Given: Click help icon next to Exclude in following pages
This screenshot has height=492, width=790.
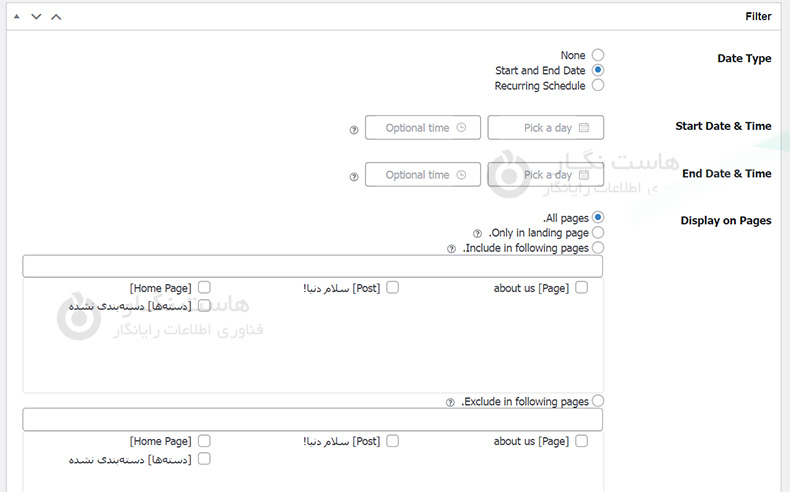Looking at the screenshot, I should click(x=451, y=403).
